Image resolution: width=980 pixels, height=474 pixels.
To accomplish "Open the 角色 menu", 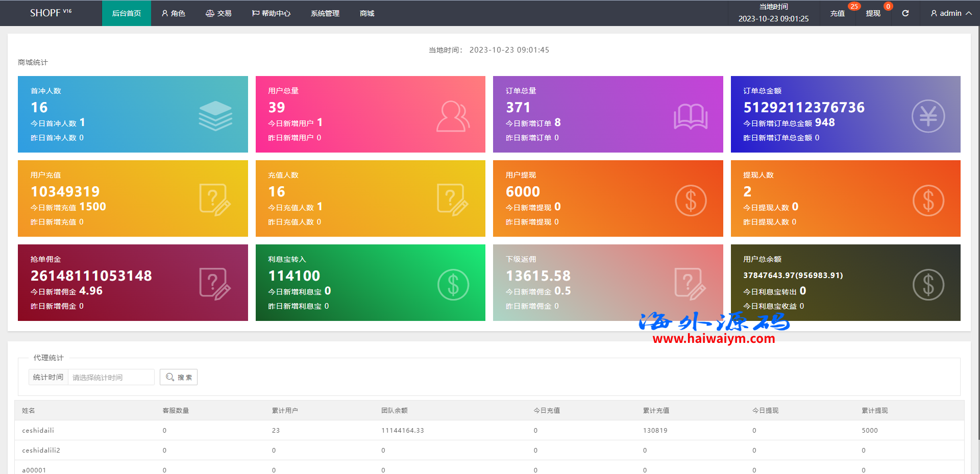I will click(173, 13).
